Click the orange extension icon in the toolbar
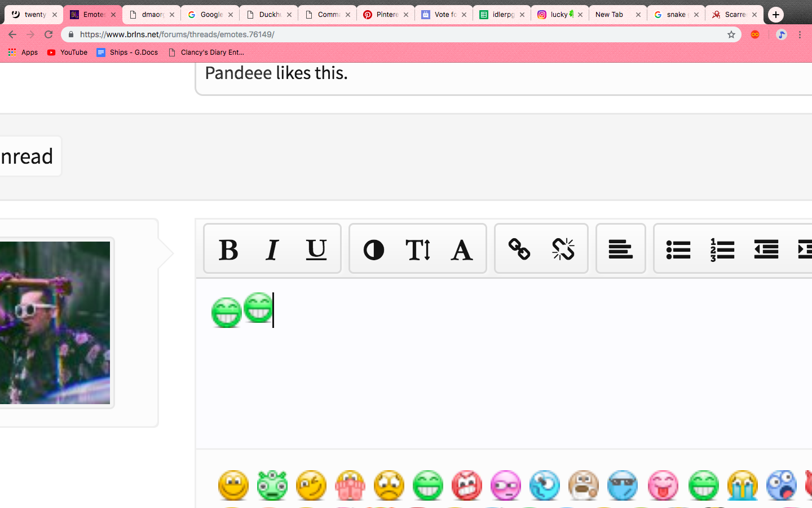The height and width of the screenshot is (508, 812). pyautogui.click(x=755, y=34)
